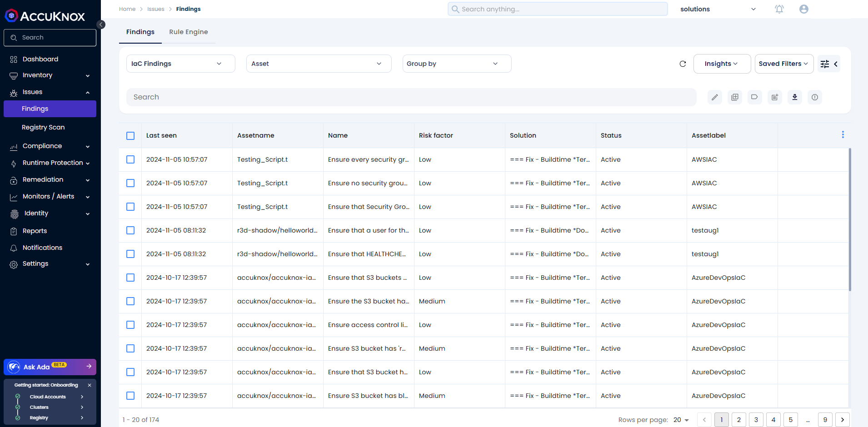The height and width of the screenshot is (427, 868).
Task: Go to next page arrow
Action: coord(843,420)
